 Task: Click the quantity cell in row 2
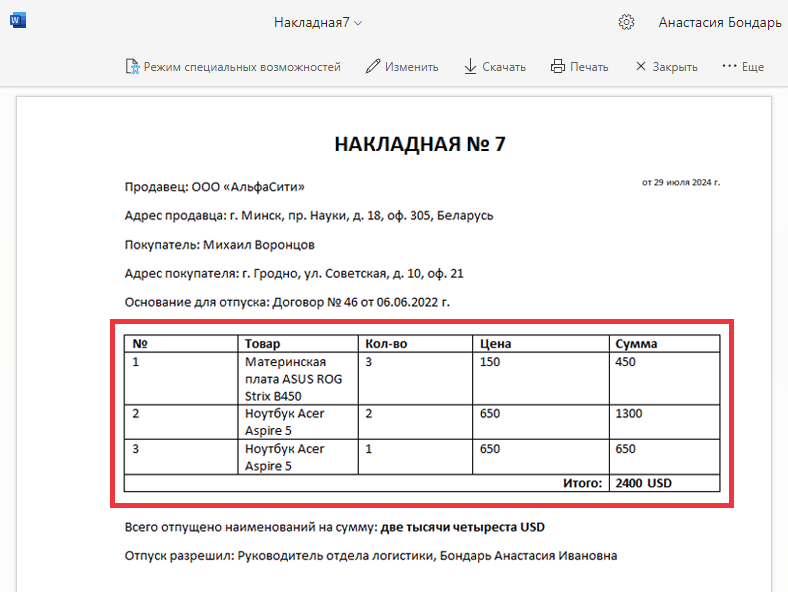tap(416, 422)
